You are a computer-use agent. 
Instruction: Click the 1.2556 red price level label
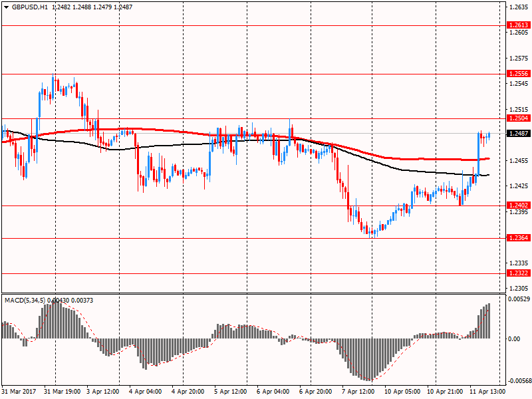click(519, 74)
